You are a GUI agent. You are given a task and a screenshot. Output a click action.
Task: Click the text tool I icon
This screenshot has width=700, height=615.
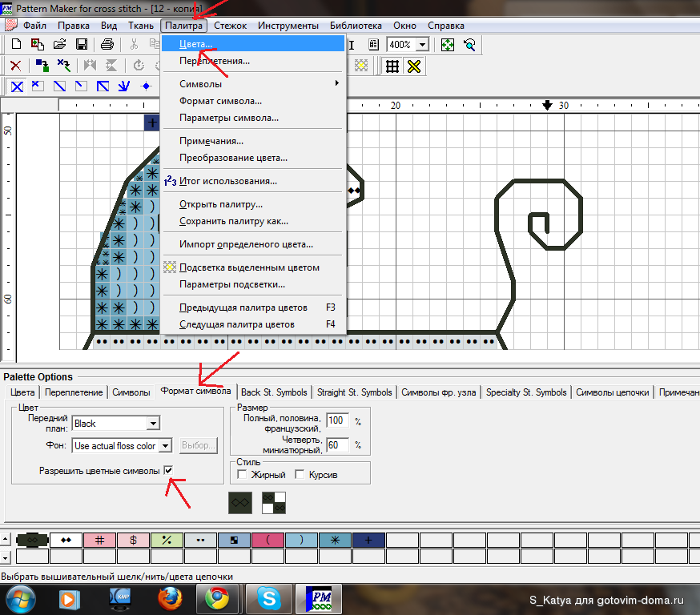click(x=352, y=45)
